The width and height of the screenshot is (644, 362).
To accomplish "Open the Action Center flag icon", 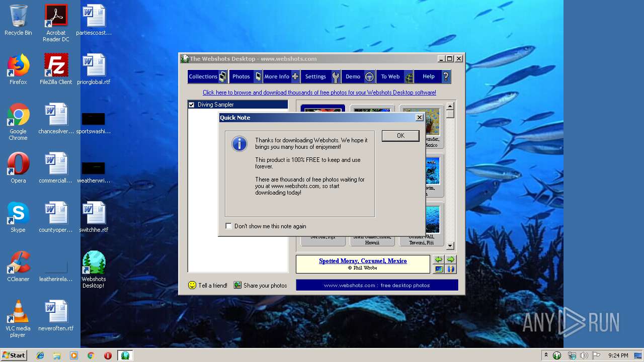I will (x=596, y=355).
